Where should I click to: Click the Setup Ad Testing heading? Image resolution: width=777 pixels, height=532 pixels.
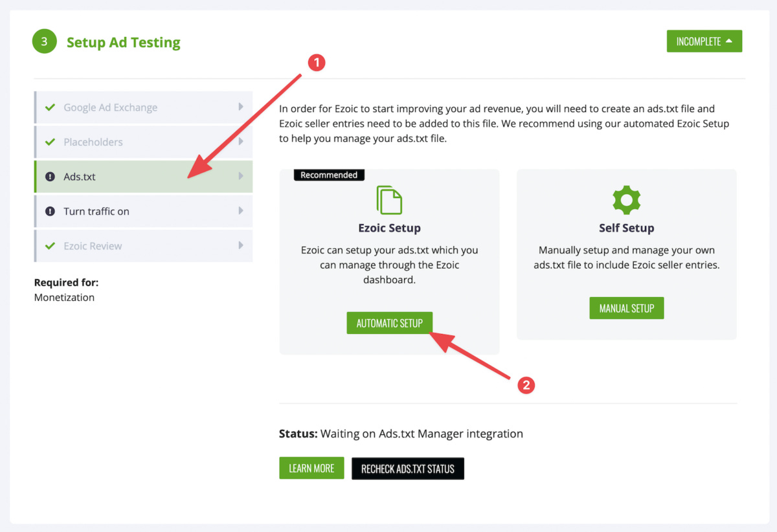[x=124, y=43]
